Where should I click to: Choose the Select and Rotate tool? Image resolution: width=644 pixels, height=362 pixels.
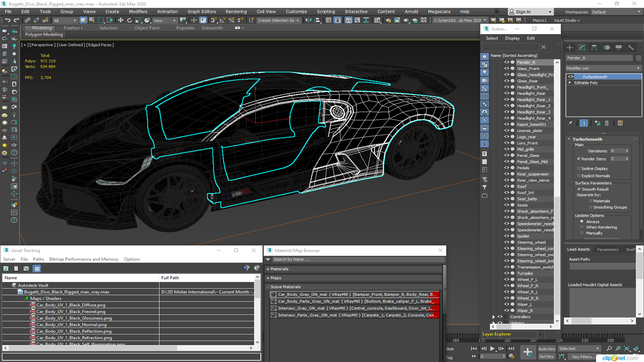pos(129,20)
